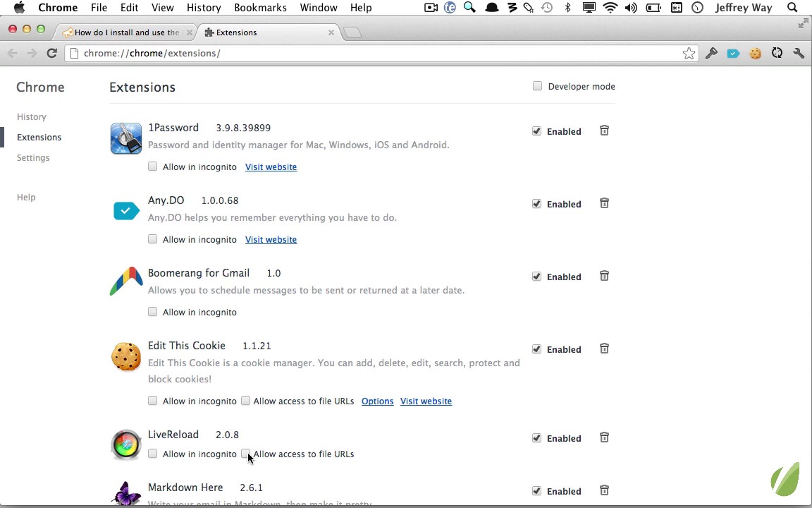Uncheck Enabled for Markdown Here
The height and width of the screenshot is (508, 812).
click(x=536, y=491)
